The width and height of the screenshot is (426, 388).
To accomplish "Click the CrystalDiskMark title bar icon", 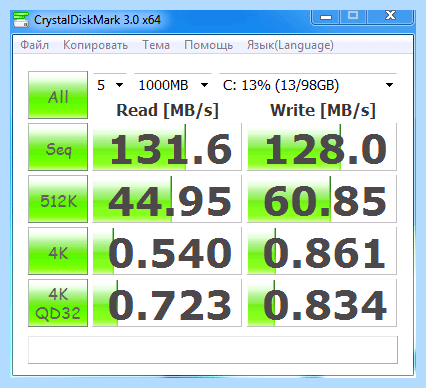I will click(21, 20).
